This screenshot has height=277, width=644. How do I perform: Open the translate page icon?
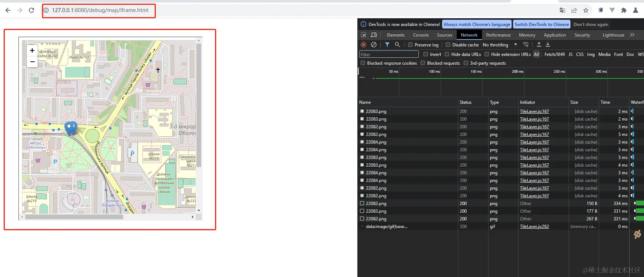coord(562,10)
